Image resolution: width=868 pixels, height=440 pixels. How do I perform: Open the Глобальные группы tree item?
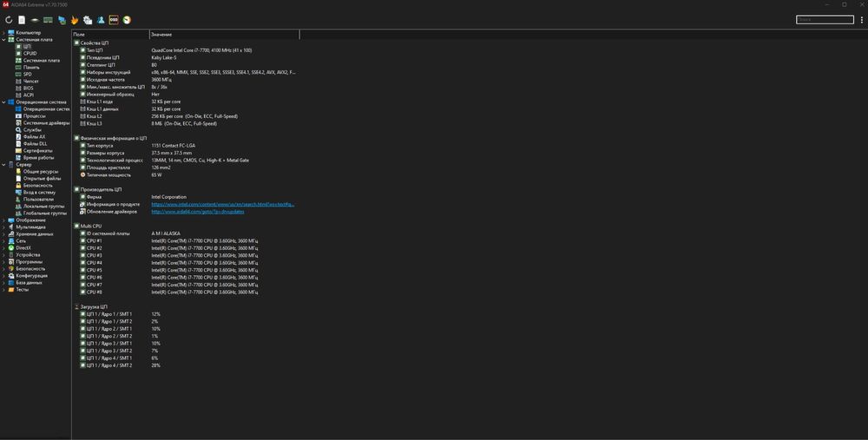tap(45, 213)
